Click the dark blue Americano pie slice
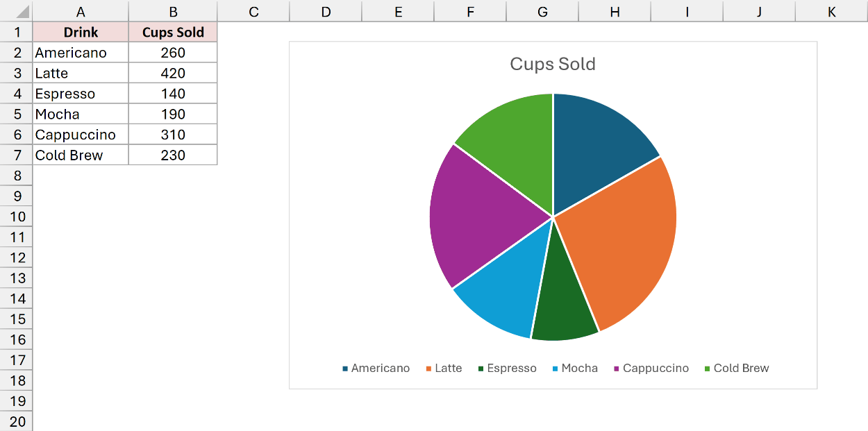Screen dimensions: 868x431 click(x=596, y=146)
